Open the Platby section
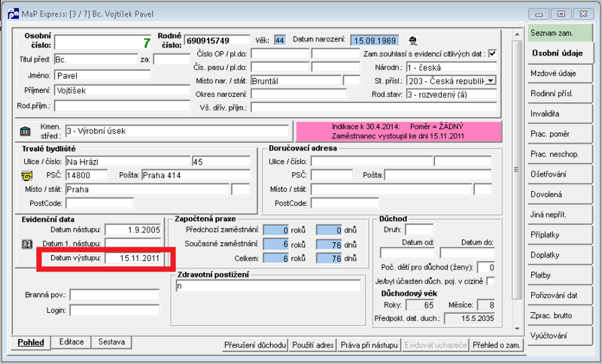Viewport: 602px width, 364px height. pyautogui.click(x=560, y=275)
